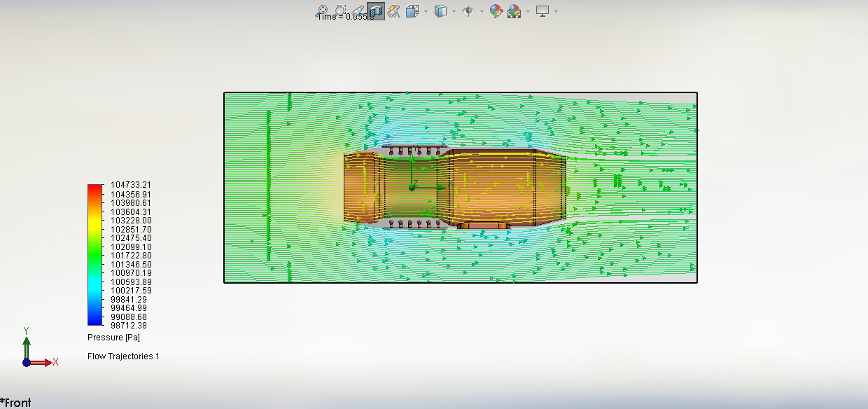This screenshot has width=868, height=409.
Task: Toggle the Hide/Show Items eye icon
Action: click(468, 11)
